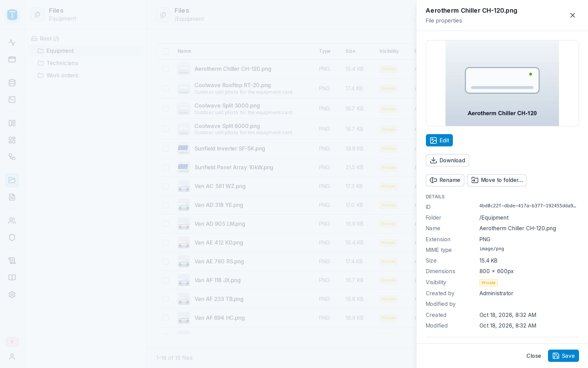
Task: Check the Coolwave Rooftop RT-20.png row checkbox
Action: [166, 88]
